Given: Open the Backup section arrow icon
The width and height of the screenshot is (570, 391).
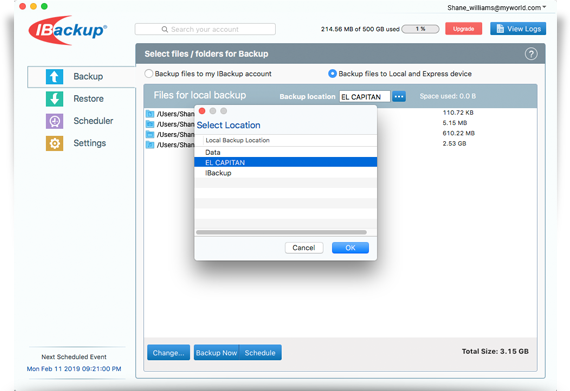Looking at the screenshot, I should pos(54,77).
